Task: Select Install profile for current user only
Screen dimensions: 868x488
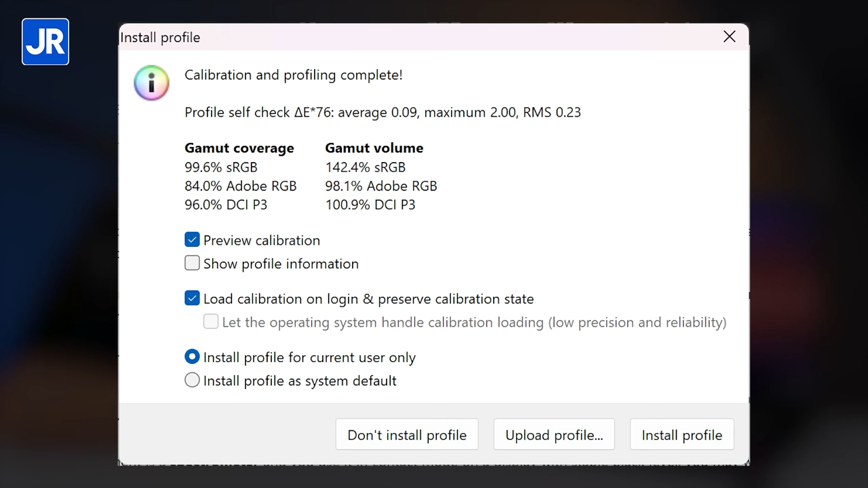Action: tap(193, 357)
